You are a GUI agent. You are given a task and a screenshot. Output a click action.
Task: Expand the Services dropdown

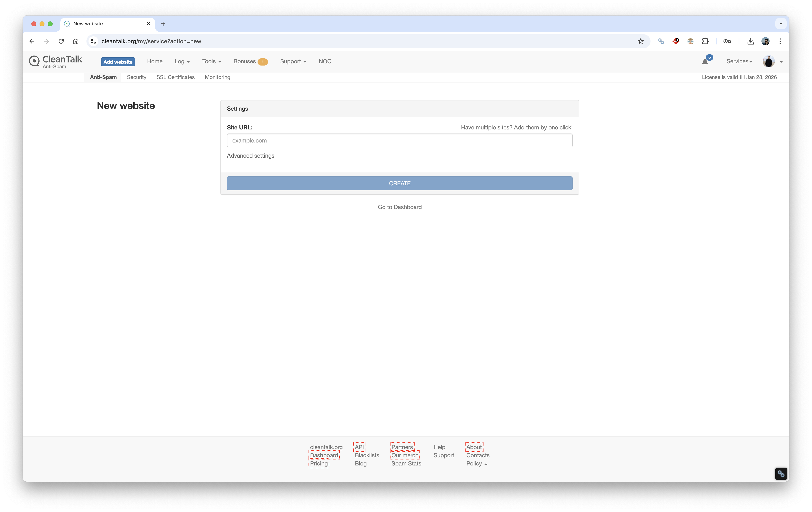pos(739,61)
